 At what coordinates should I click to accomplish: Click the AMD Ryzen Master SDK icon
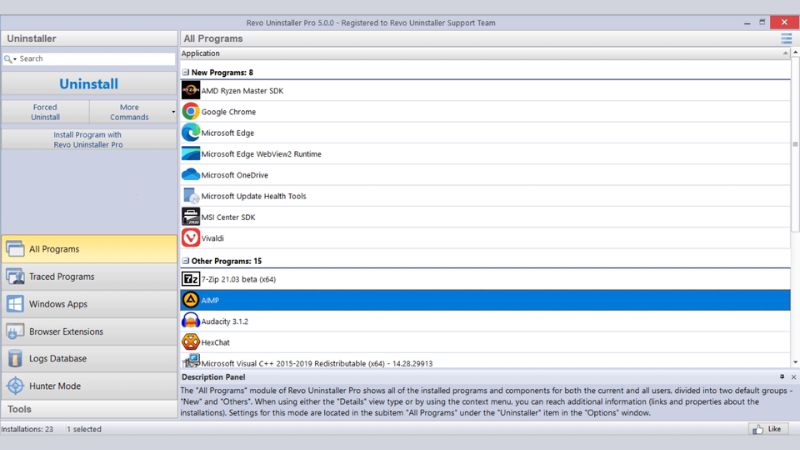coord(191,90)
